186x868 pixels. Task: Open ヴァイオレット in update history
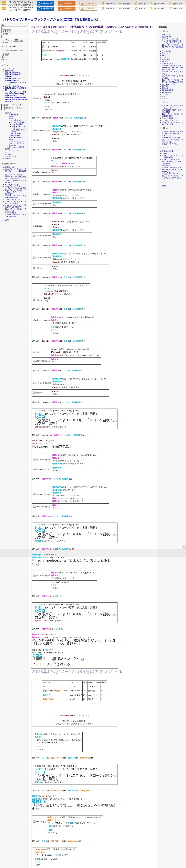point(167,63)
